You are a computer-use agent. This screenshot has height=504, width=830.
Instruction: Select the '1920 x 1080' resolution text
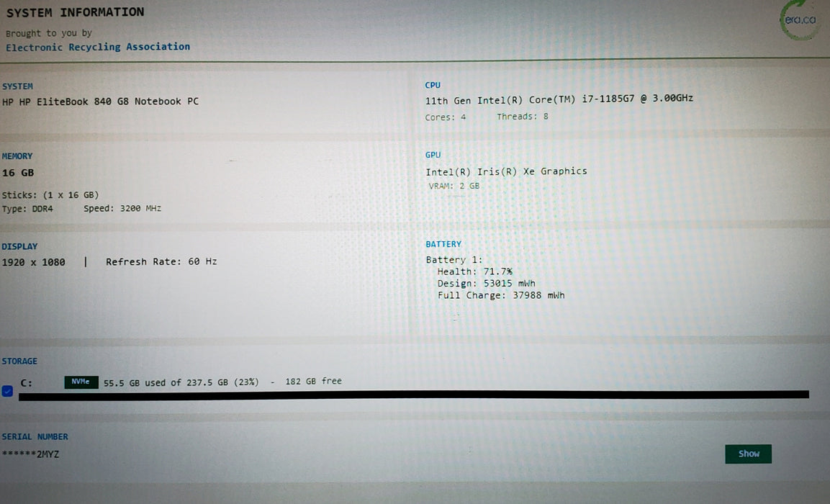[33, 262]
